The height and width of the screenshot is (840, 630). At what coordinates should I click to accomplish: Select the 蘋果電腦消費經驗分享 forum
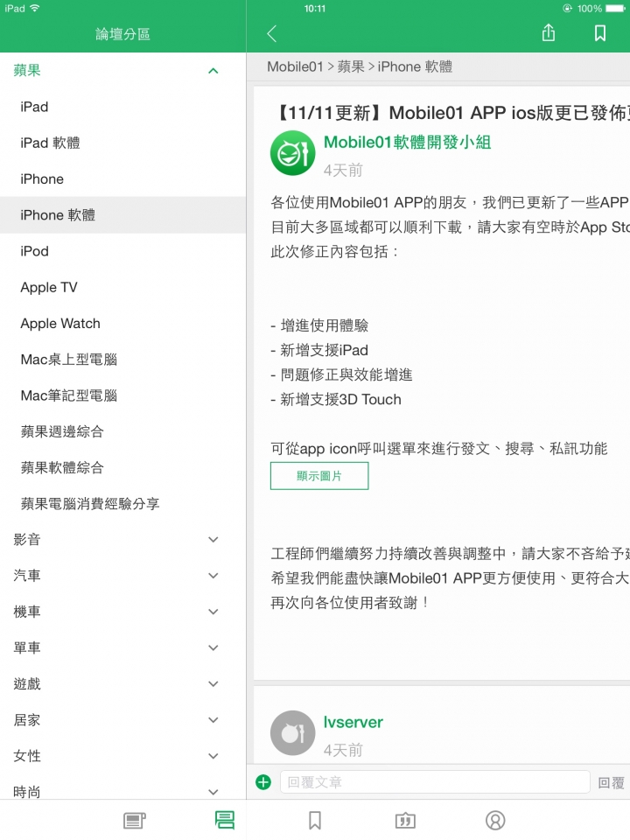[122, 504]
